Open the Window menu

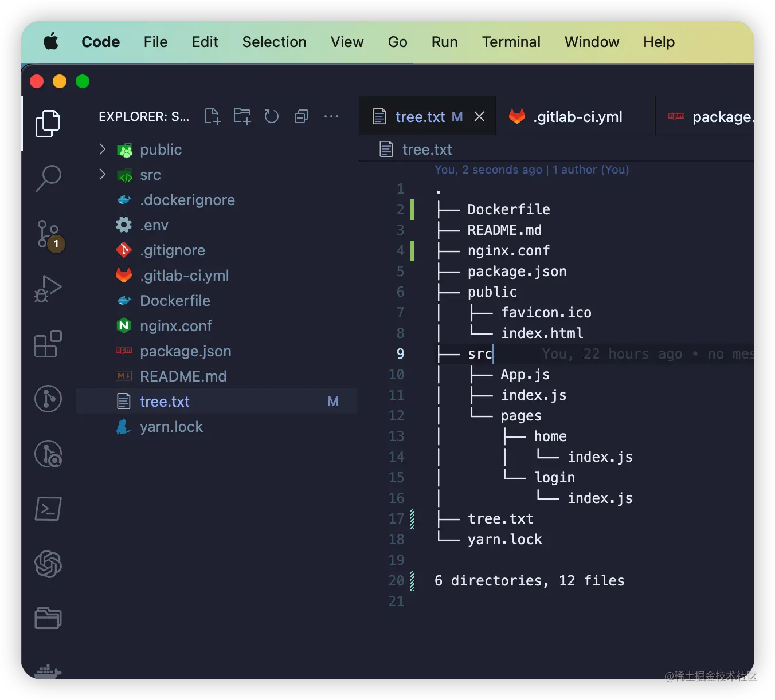[592, 42]
